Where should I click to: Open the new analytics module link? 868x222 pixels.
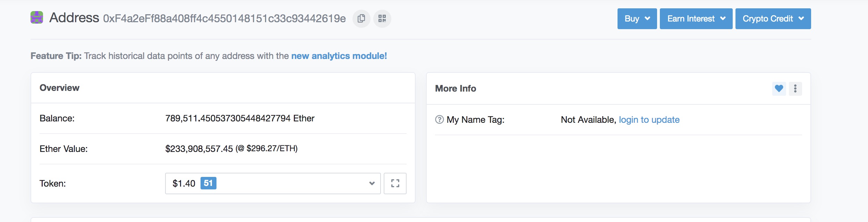point(339,56)
